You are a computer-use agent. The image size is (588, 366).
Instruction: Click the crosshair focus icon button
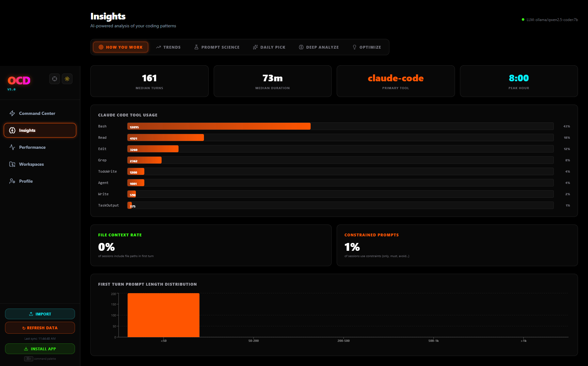pyautogui.click(x=55, y=79)
